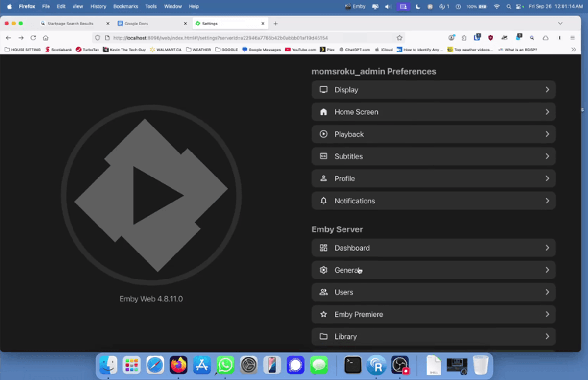This screenshot has width=588, height=380.
Task: Expand the Display row chevron
Action: point(547,90)
